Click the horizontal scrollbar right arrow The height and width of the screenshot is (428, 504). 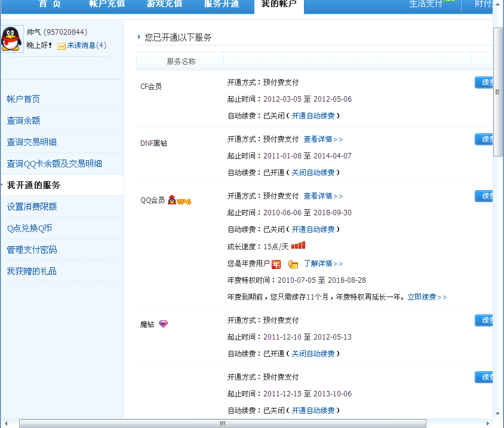(x=488, y=423)
